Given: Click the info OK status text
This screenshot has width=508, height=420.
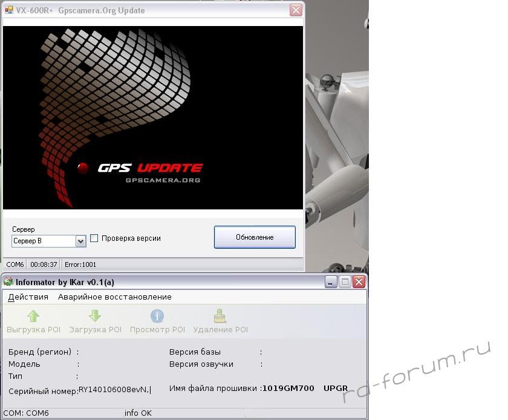Looking at the screenshot, I should pyautogui.click(x=138, y=413).
